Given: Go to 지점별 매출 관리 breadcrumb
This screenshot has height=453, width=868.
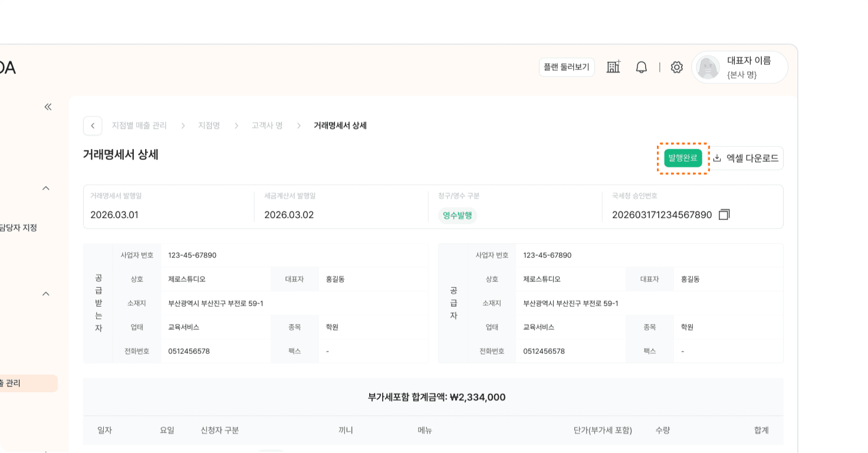Looking at the screenshot, I should click(x=139, y=126).
